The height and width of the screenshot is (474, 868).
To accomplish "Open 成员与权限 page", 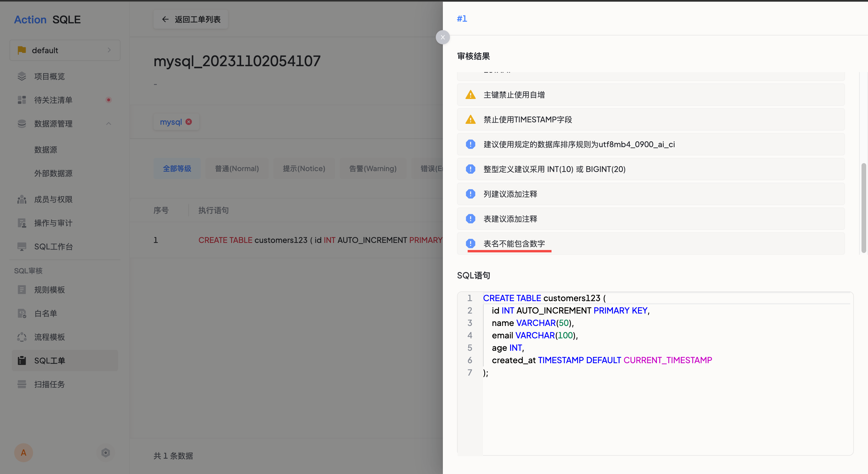I will (53, 199).
